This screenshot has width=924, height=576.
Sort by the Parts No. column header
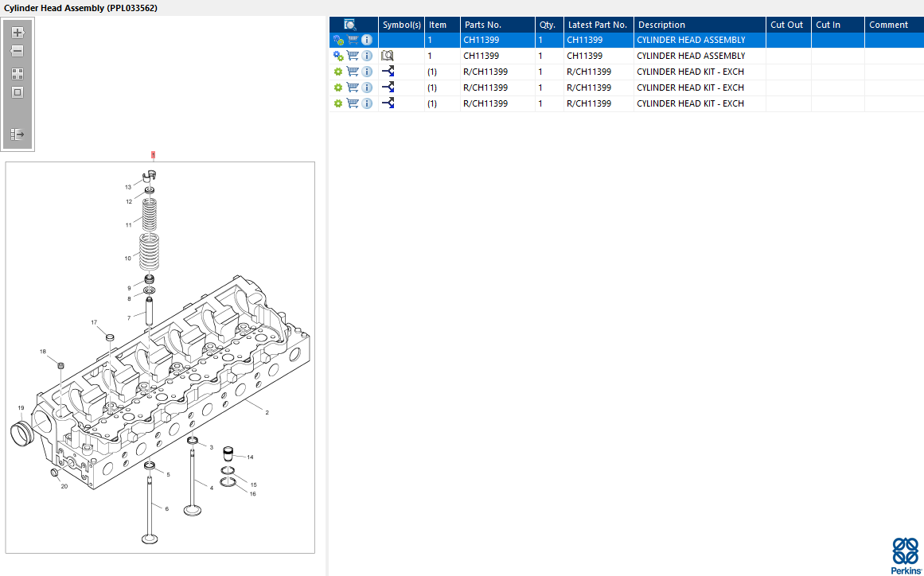pos(497,25)
